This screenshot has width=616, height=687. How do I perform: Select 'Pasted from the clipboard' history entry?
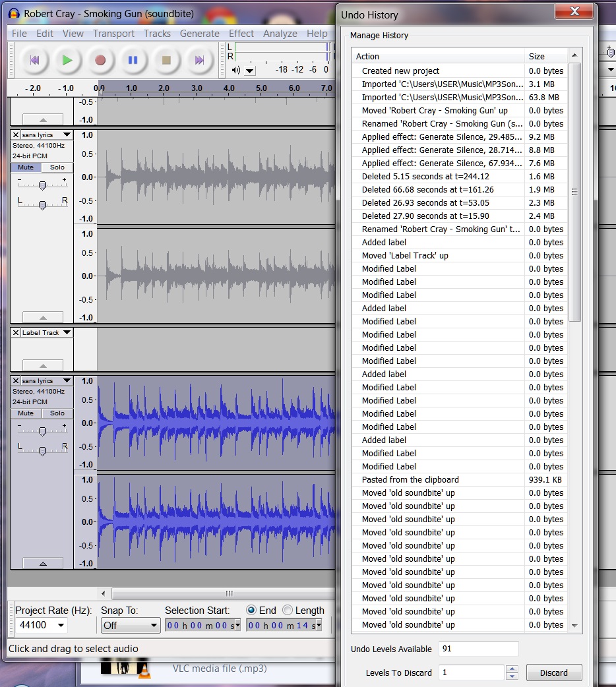tap(460, 479)
